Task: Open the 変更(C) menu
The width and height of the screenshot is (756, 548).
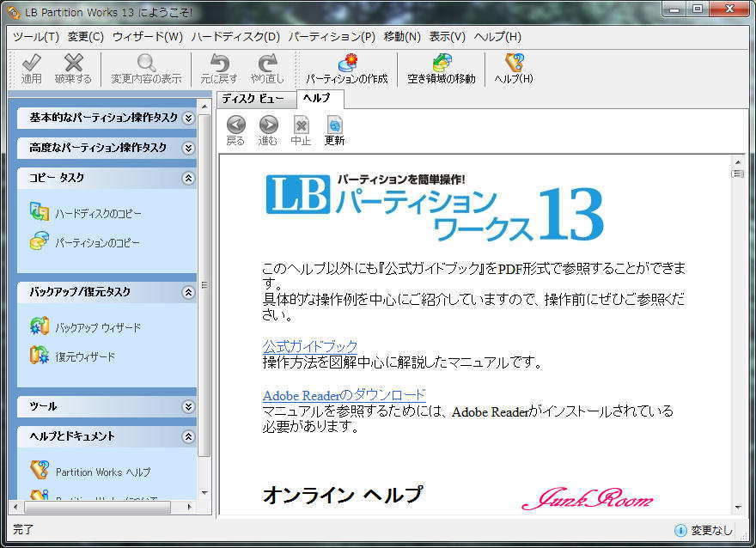Action: pyautogui.click(x=85, y=37)
